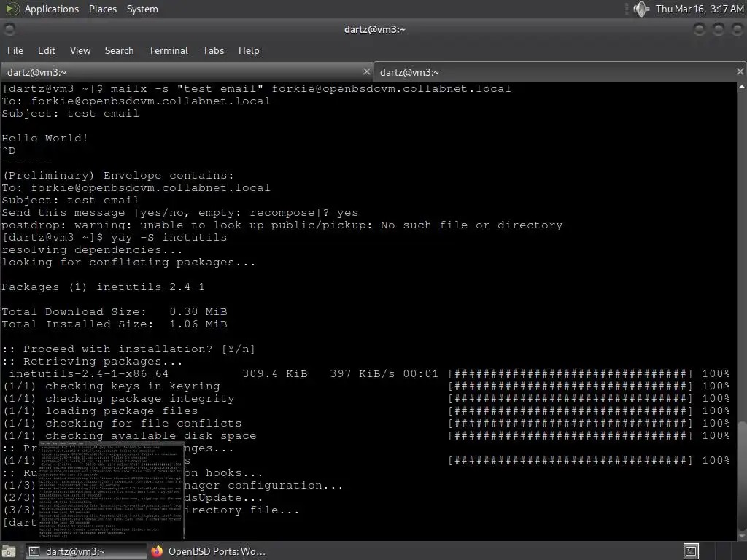The height and width of the screenshot is (560, 747).
Task: Click 'Total Installed Size: 1.06 MiB' line
Action: point(115,324)
